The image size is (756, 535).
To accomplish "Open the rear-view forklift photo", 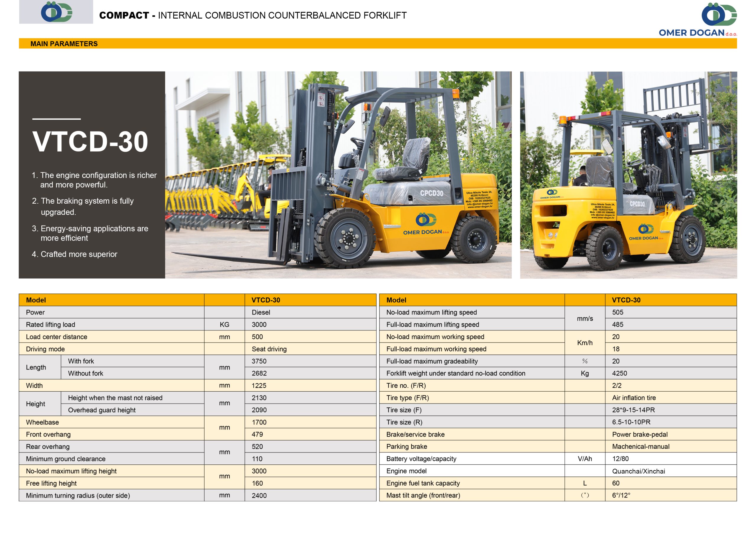I will pos(628,175).
